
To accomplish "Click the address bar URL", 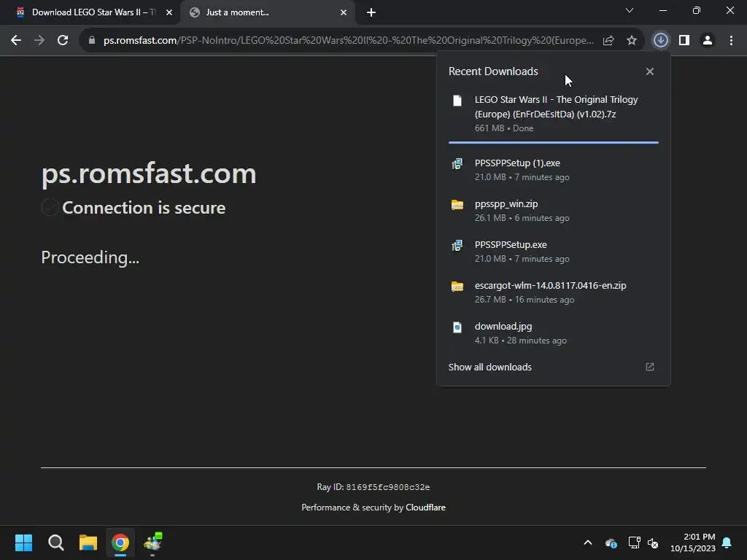I will [x=348, y=41].
